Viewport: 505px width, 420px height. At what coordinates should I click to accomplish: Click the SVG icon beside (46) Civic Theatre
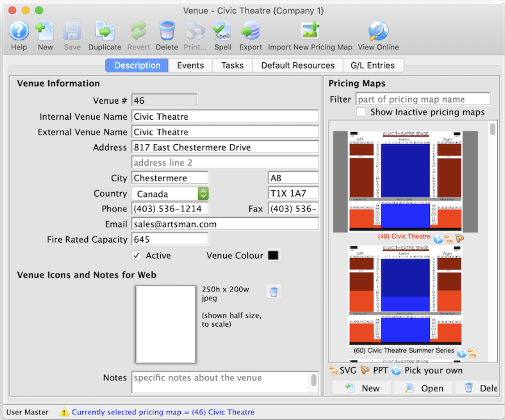coord(449,239)
